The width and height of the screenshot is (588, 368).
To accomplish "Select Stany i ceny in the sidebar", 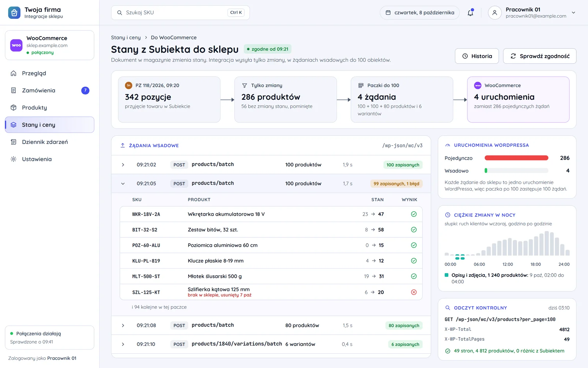I will click(50, 125).
